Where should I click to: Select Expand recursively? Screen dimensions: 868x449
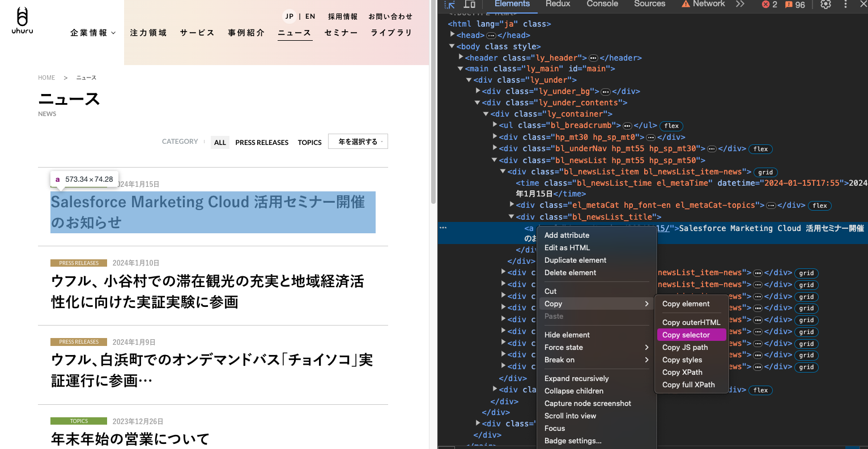click(x=597, y=378)
